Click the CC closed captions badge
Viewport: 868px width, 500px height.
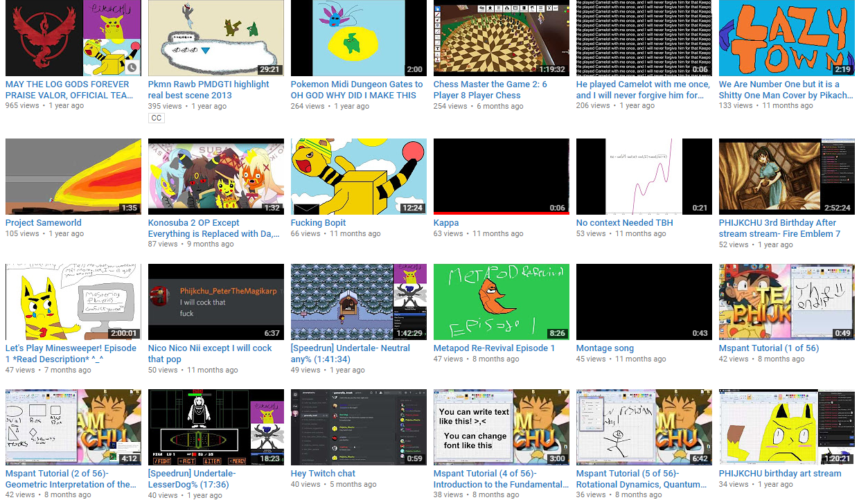pyautogui.click(x=156, y=118)
